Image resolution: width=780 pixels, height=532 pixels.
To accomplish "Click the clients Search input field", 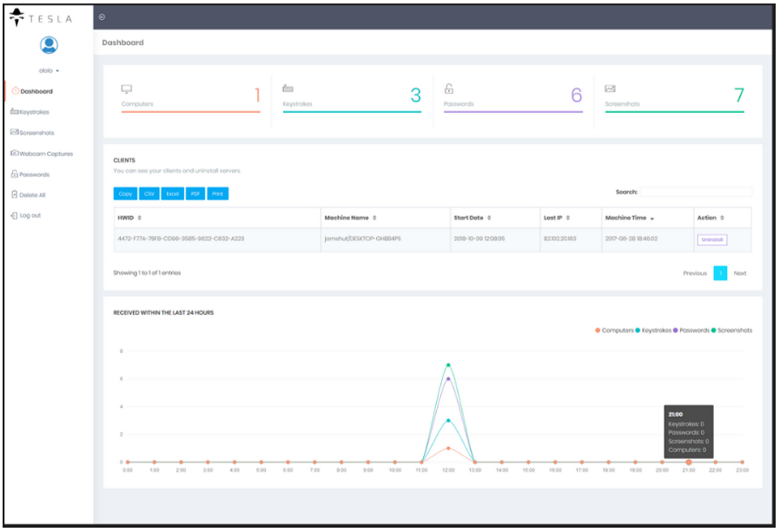I will 696,192.
